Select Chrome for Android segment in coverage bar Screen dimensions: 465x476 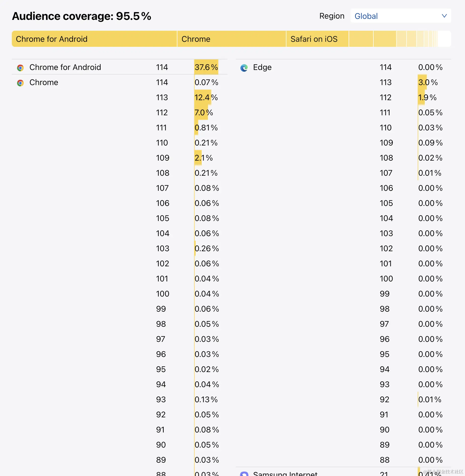pos(94,39)
